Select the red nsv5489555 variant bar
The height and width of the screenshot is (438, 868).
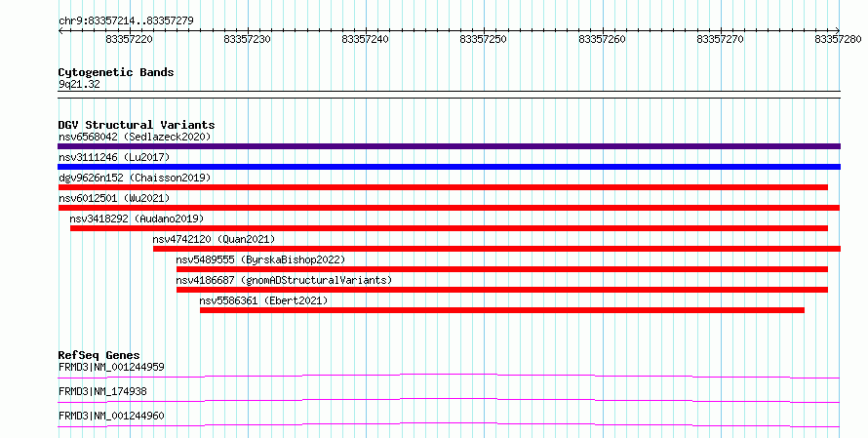(x=502, y=269)
